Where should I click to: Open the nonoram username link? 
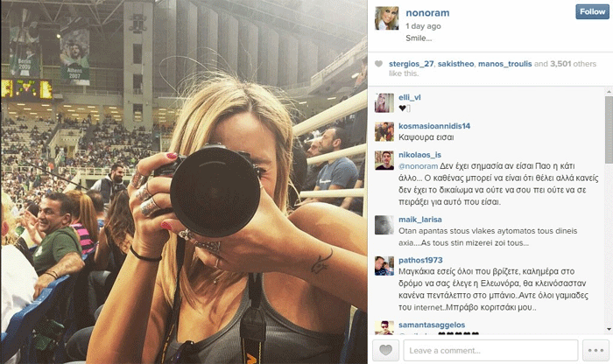(x=427, y=13)
